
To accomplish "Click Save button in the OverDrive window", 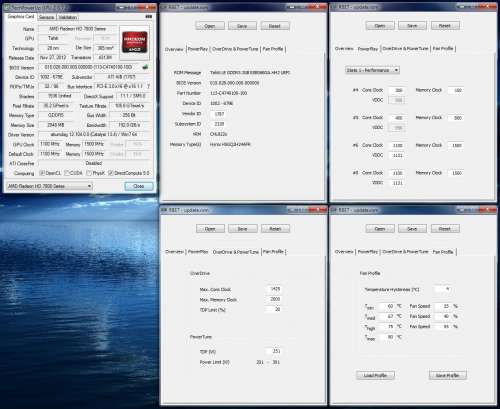I will click(243, 229).
